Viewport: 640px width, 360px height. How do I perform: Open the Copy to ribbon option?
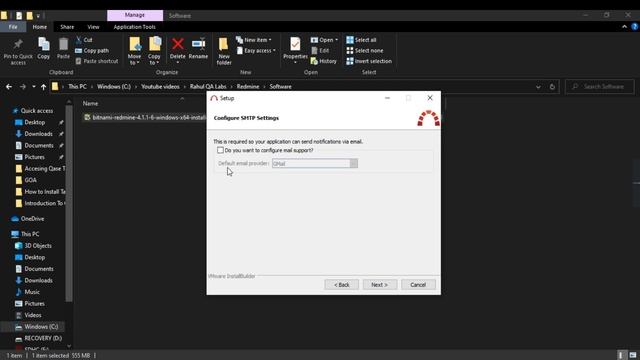[154, 51]
